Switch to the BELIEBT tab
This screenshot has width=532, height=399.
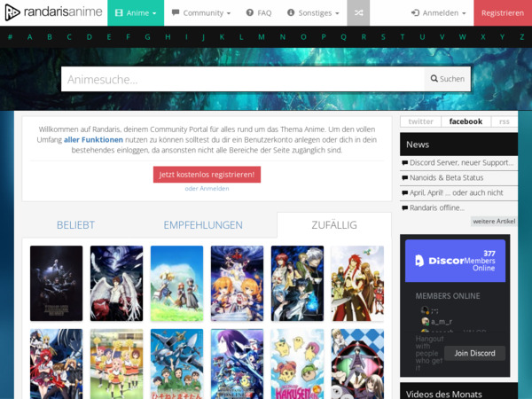pyautogui.click(x=75, y=225)
